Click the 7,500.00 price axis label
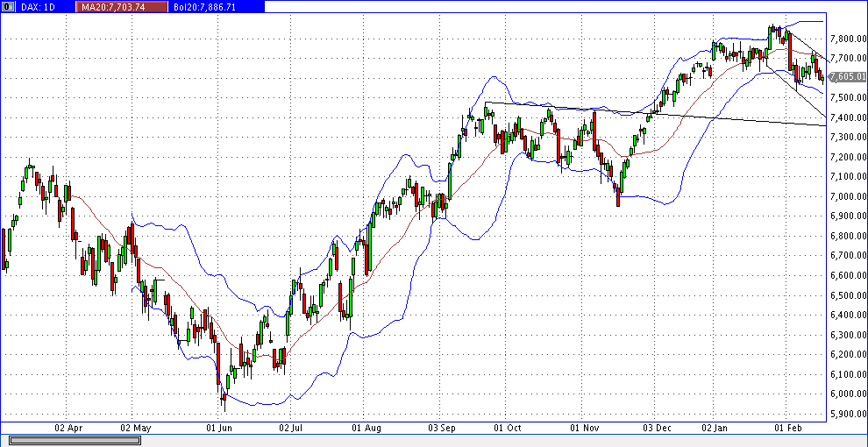The image size is (868, 447). (x=848, y=98)
